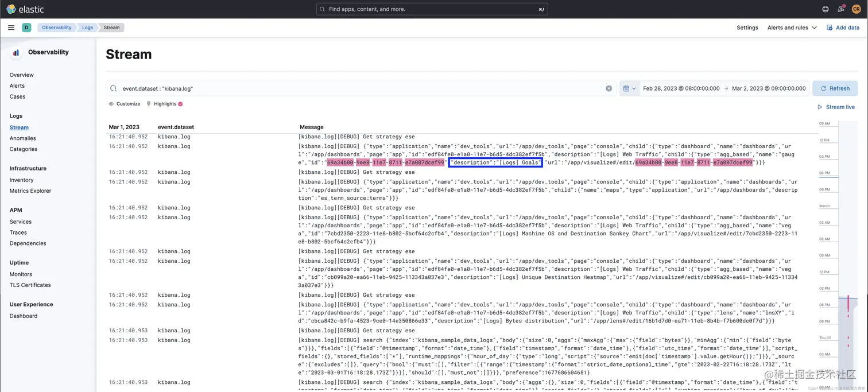Click the Add data icon

[830, 28]
